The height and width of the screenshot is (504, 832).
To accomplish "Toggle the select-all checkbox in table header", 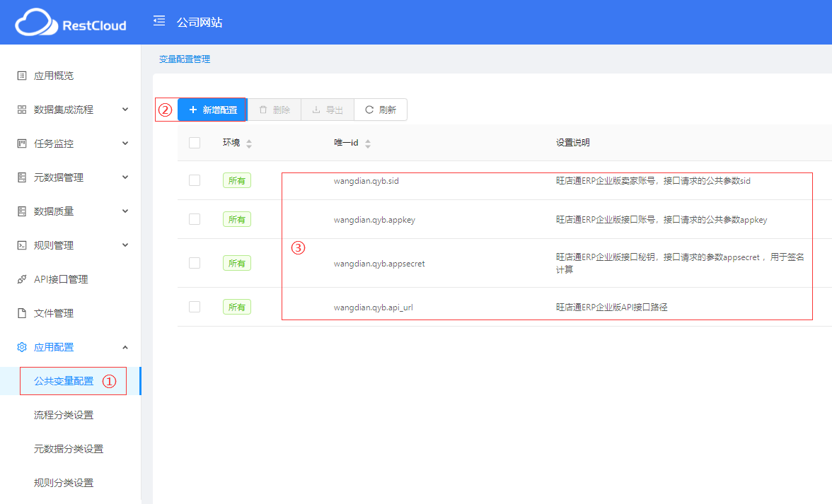I will [x=195, y=143].
